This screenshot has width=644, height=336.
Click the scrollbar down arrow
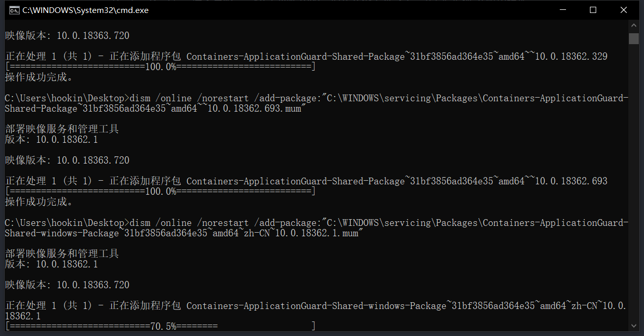(634, 326)
